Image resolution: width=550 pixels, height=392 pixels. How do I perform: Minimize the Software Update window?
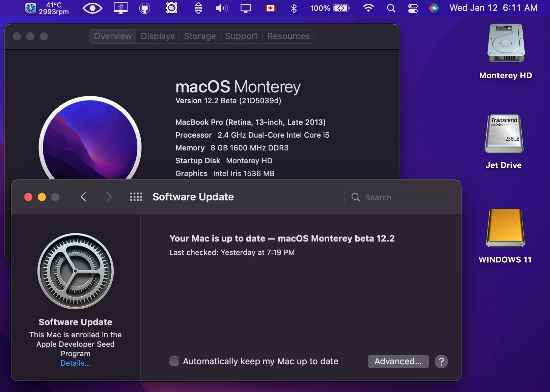tap(42, 197)
